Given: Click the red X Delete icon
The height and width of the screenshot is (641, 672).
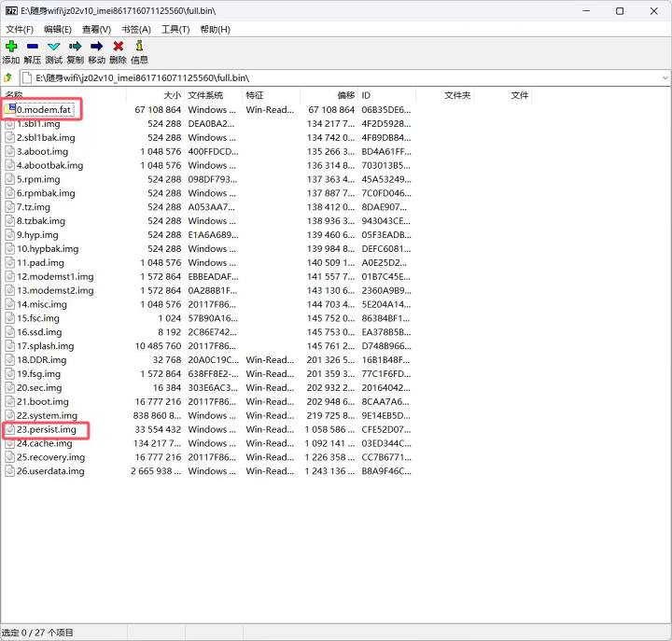Looking at the screenshot, I should pos(119,46).
